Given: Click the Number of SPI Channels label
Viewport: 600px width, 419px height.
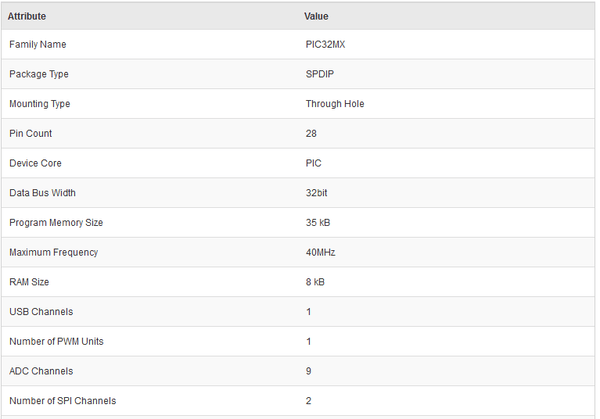Looking at the screenshot, I should tap(62, 401).
